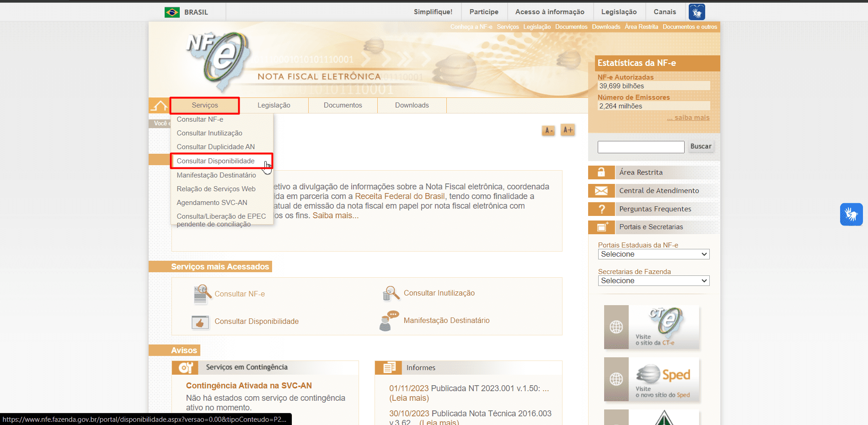The image size is (868, 425).
Task: Click Downloads in top orange links
Action: click(x=606, y=27)
